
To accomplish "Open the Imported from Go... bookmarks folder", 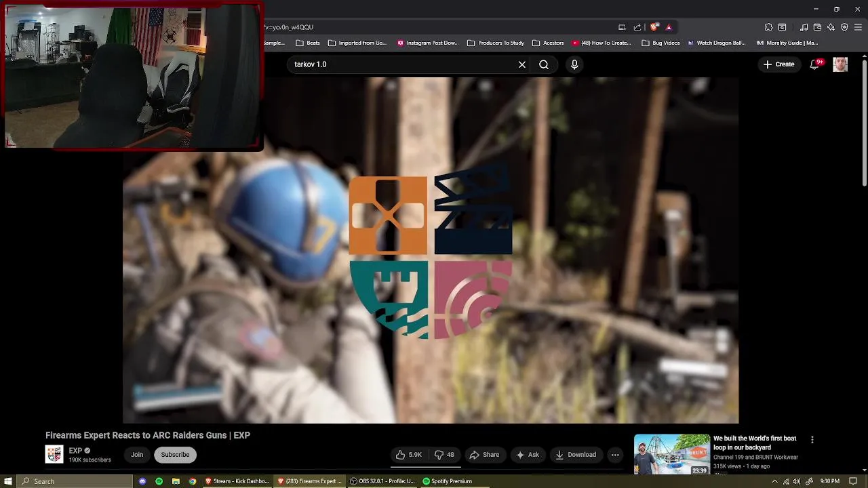I will (357, 43).
